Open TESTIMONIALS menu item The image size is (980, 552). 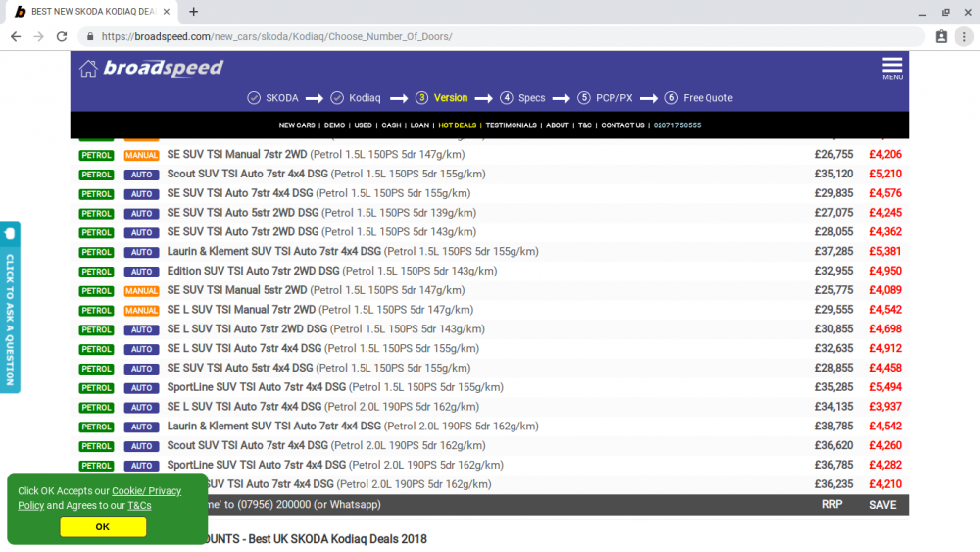pos(511,125)
